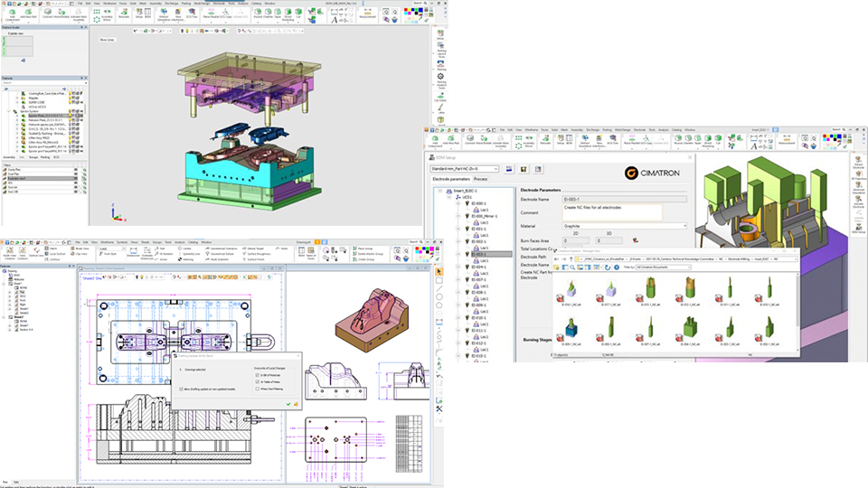Image resolution: width=868 pixels, height=488 pixels.
Task: Click Add New Part in mold assembly window
Action: point(29,14)
